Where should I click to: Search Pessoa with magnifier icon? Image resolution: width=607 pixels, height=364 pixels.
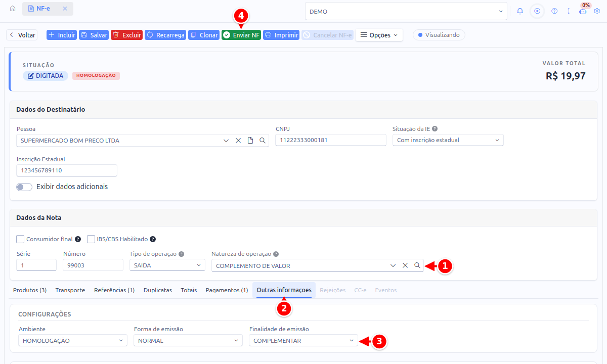pyautogui.click(x=263, y=141)
